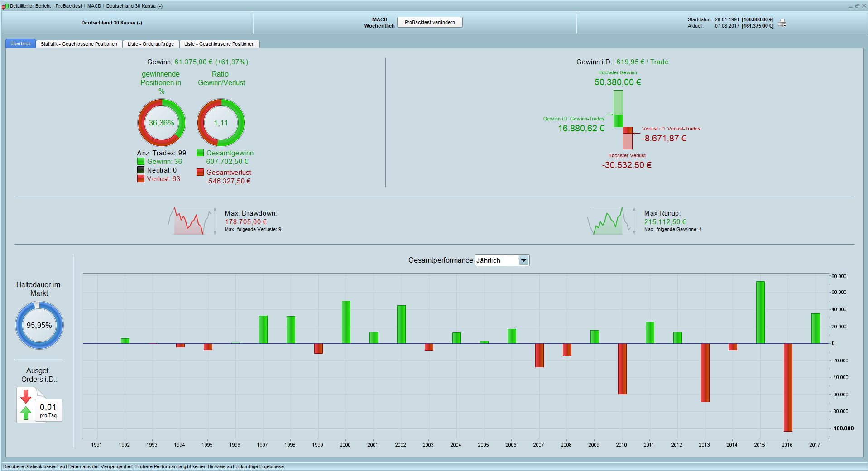The width and height of the screenshot is (868, 471).
Task: Click green Gesamtgewinn legend swatch
Action: coord(200,153)
